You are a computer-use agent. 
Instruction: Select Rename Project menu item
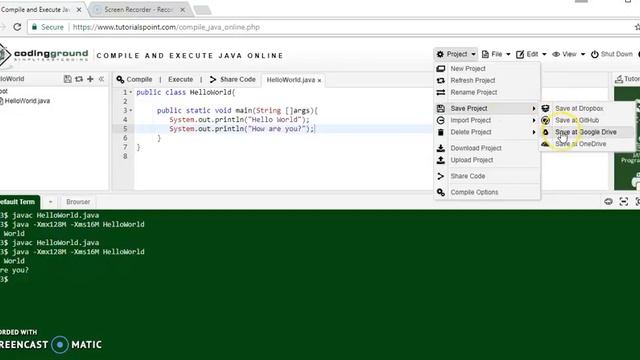point(487,92)
